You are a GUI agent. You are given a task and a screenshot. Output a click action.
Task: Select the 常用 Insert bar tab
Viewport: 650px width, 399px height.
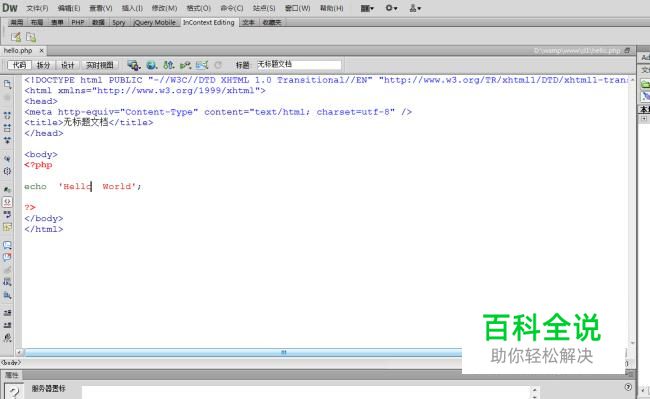[17, 22]
